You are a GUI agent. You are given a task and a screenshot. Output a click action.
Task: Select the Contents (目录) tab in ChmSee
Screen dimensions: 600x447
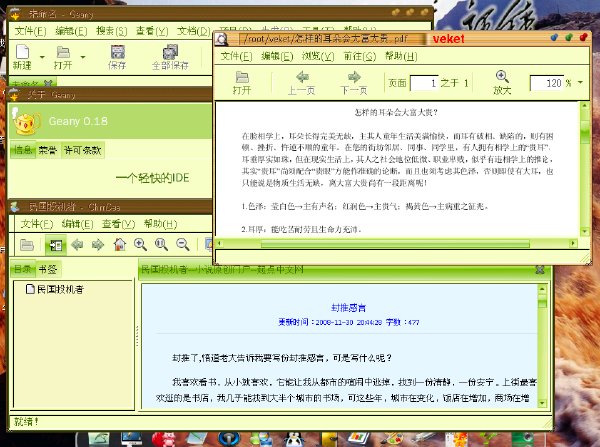pos(23,269)
